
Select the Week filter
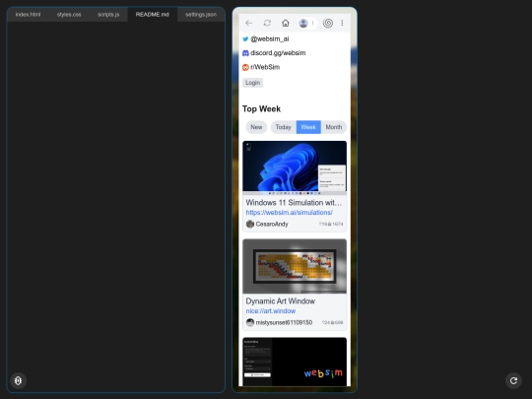308,127
